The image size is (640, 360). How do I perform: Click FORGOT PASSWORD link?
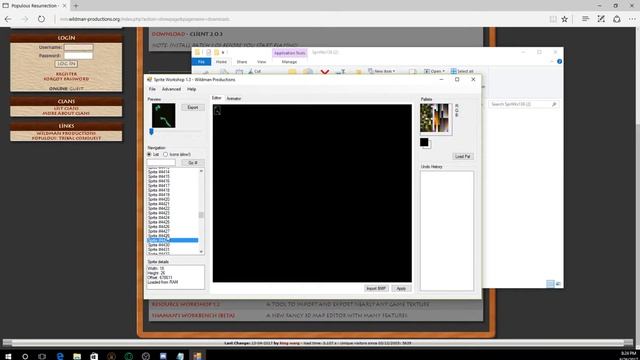pyautogui.click(x=66, y=79)
